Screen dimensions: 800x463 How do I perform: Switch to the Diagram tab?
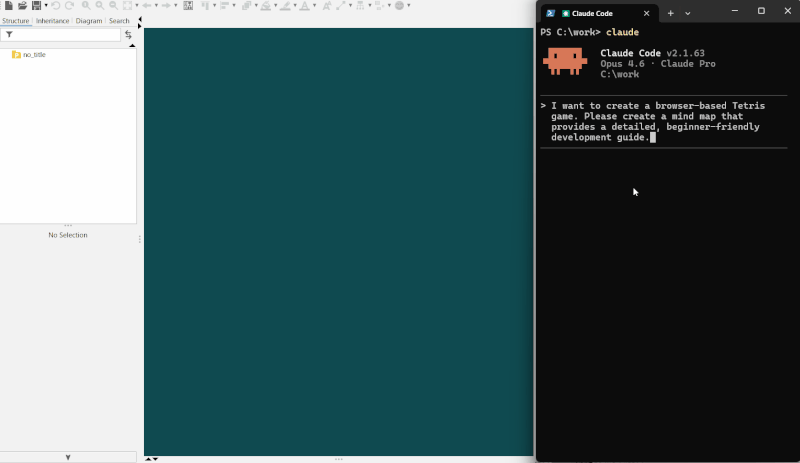(89, 20)
